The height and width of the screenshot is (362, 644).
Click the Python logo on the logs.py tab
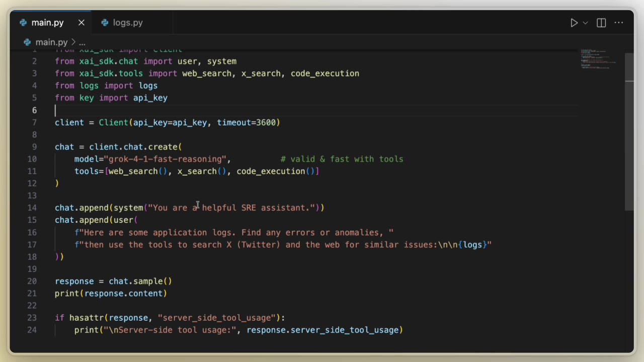click(x=105, y=23)
